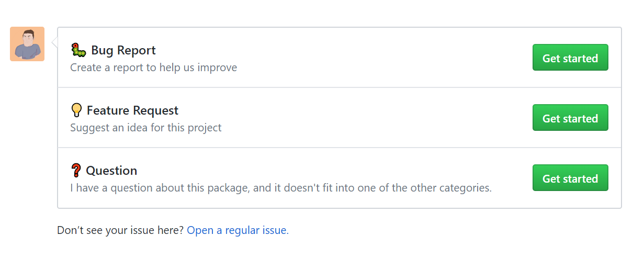Select the Feature Request heading
Viewport: 644px width, 258px height.
tap(132, 110)
